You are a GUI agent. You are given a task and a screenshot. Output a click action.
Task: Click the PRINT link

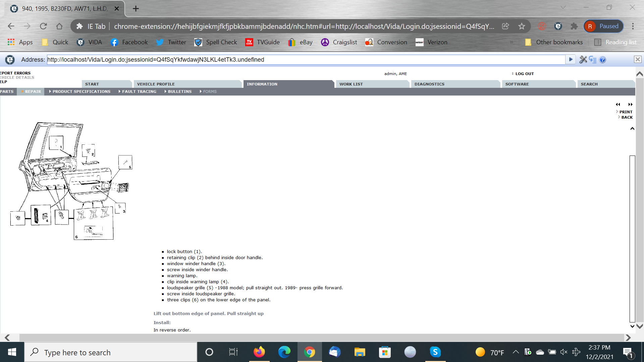click(x=626, y=112)
